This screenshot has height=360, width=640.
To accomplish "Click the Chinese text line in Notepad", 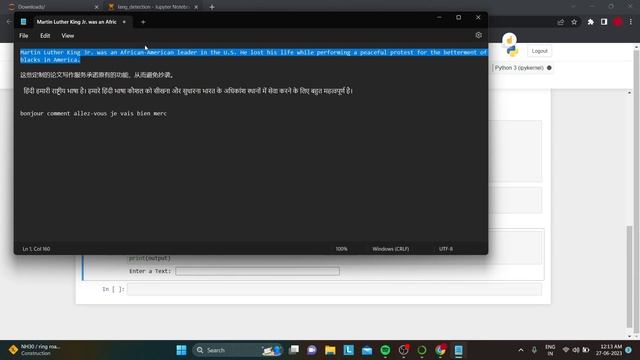I will point(97,75).
